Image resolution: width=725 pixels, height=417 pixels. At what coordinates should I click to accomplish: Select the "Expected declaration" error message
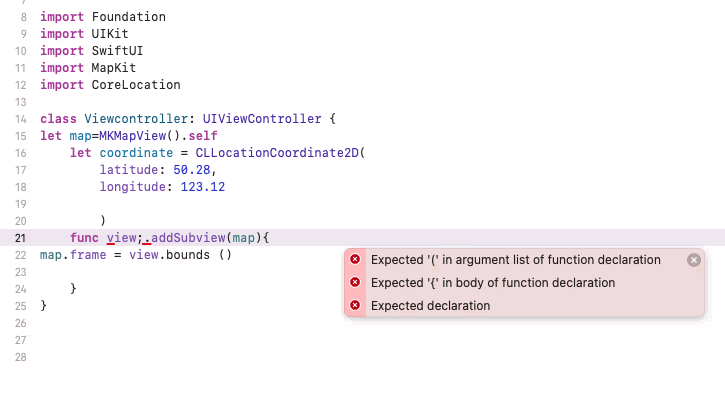[430, 306]
